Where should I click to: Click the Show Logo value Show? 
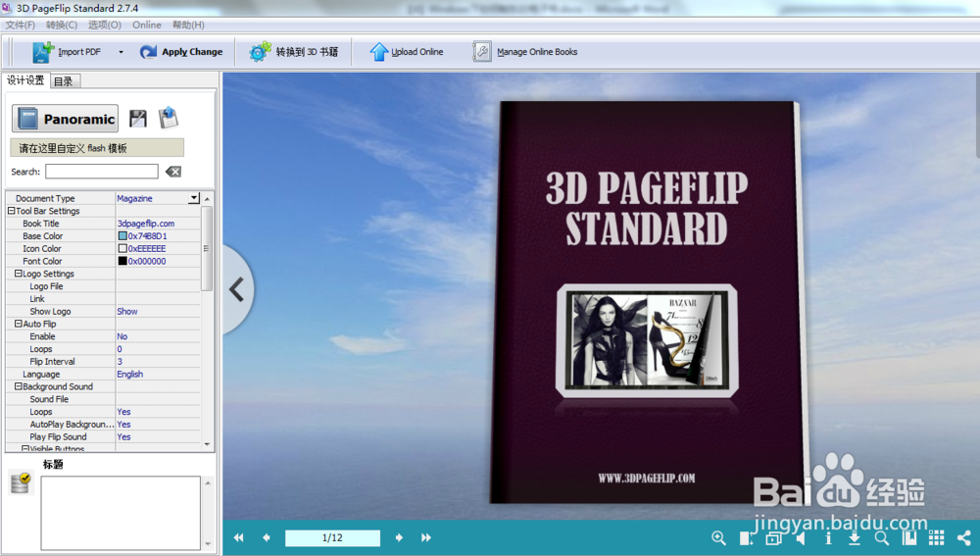click(x=126, y=311)
